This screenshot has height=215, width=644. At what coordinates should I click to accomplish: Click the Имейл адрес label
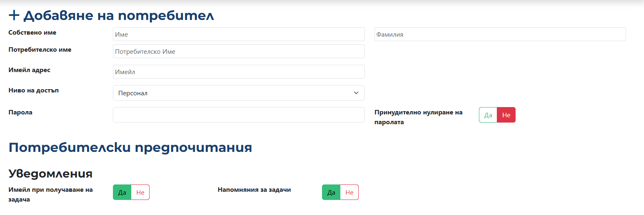pos(29,70)
